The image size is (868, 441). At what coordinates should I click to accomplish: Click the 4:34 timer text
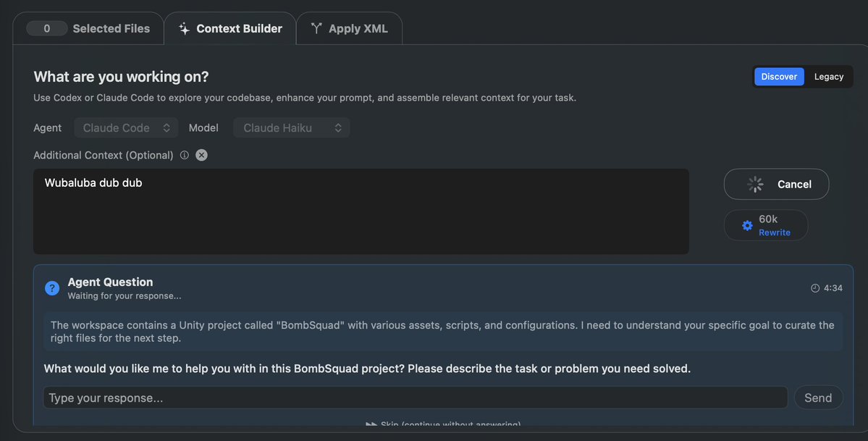coord(833,288)
